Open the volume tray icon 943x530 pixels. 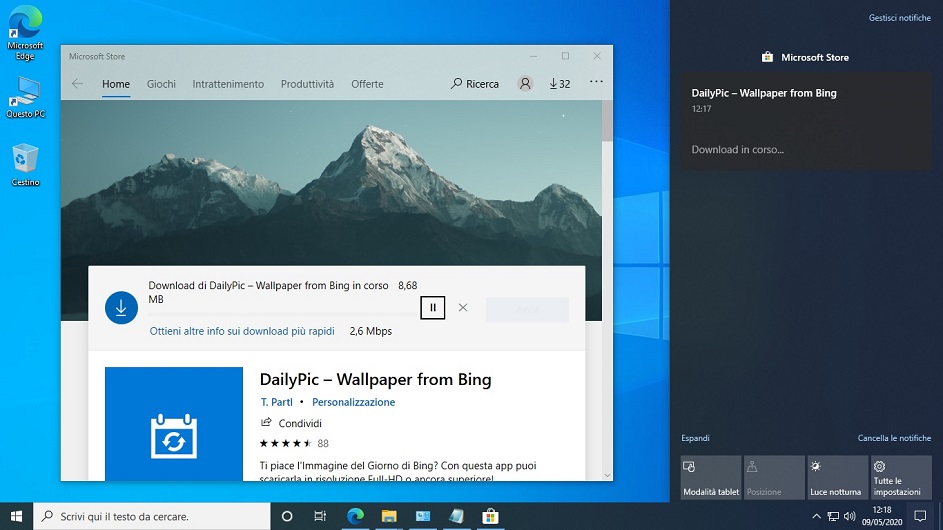[x=850, y=516]
